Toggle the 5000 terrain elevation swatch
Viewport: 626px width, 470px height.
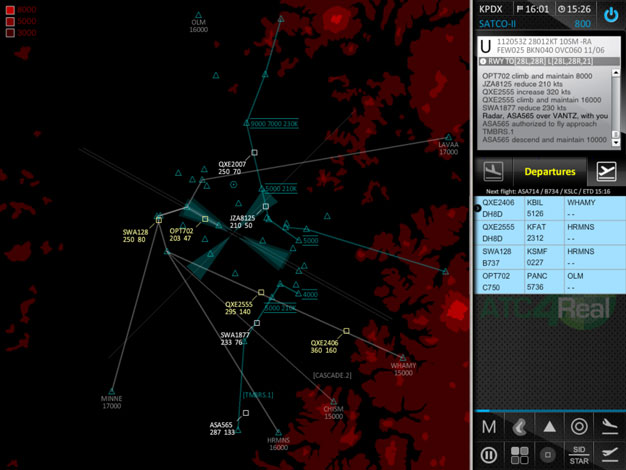tap(10, 21)
